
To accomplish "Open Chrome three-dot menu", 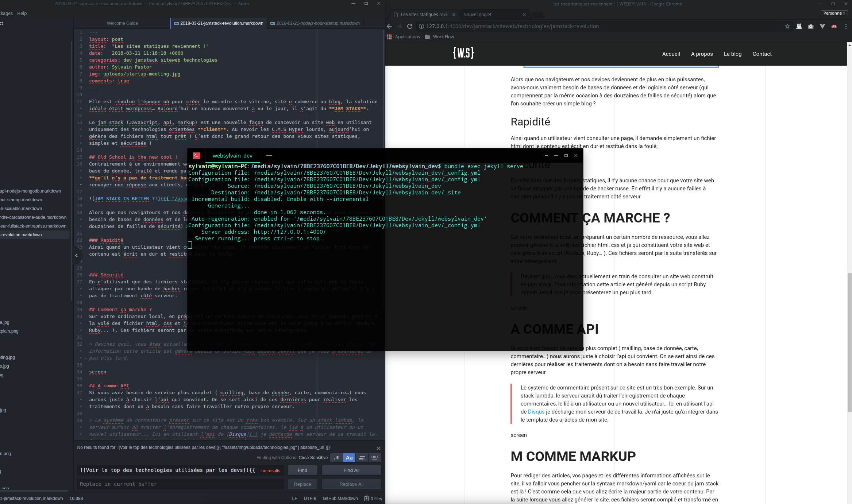I will click(846, 26).
